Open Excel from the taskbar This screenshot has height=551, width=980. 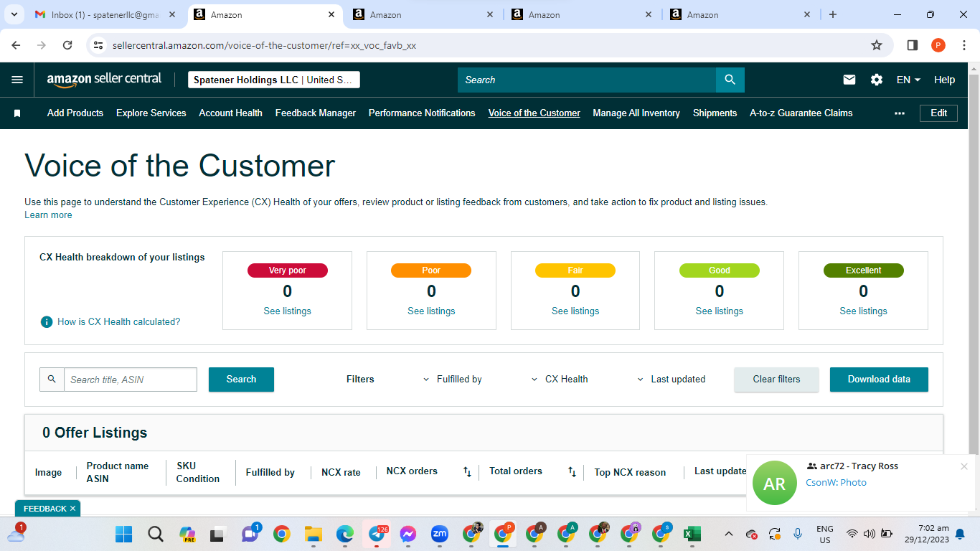point(692,534)
